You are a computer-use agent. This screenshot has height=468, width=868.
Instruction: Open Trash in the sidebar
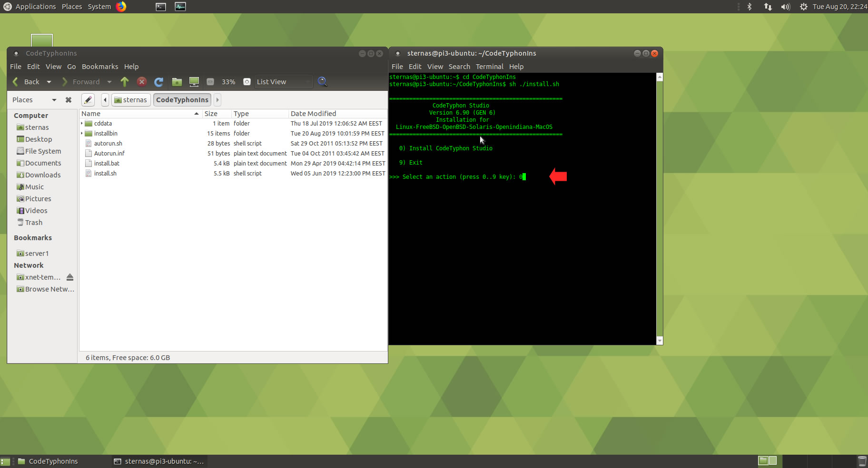click(x=33, y=223)
